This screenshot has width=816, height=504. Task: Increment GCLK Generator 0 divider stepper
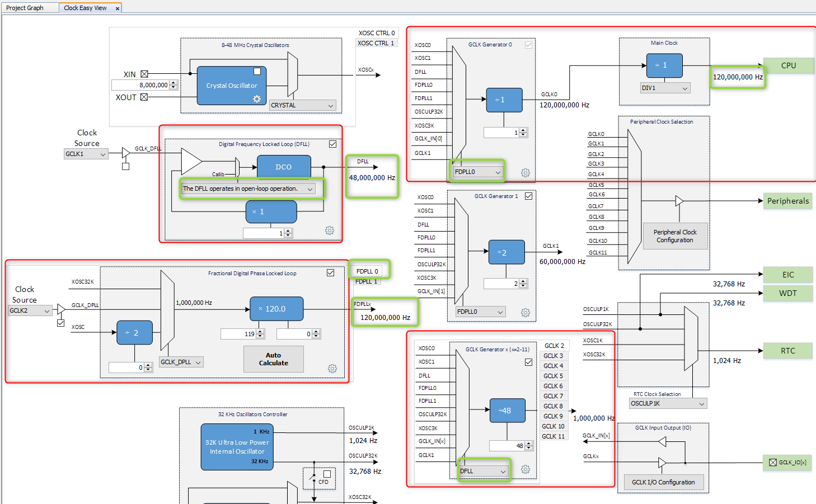tap(522, 130)
